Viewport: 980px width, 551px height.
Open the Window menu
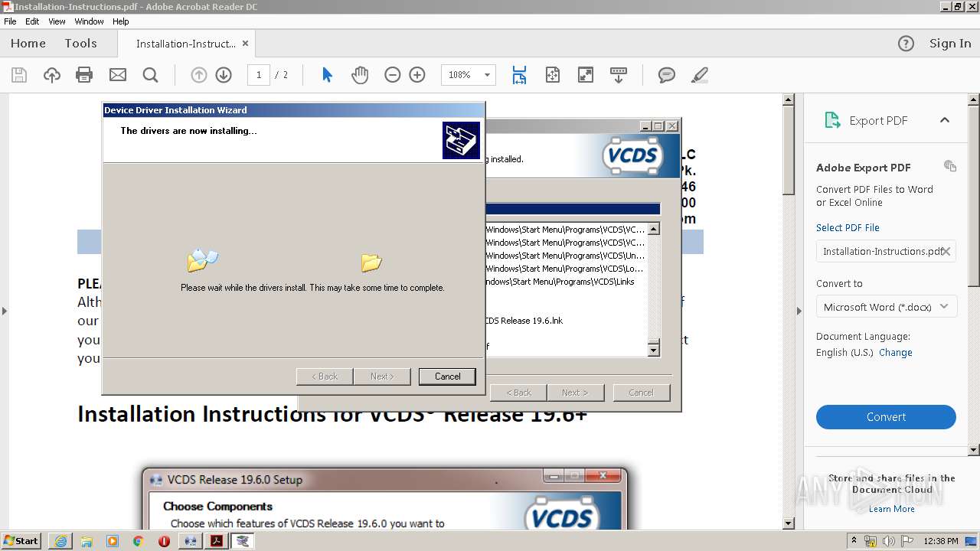(89, 21)
